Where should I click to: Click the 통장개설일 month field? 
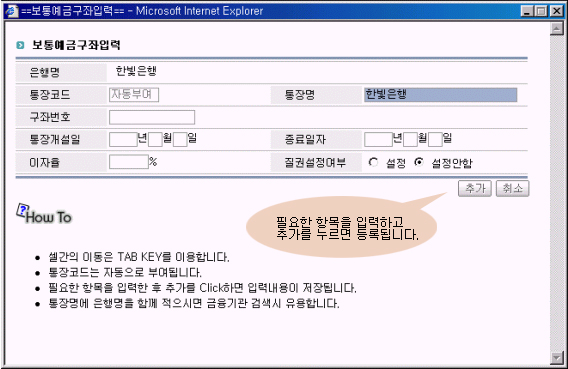[155, 139]
